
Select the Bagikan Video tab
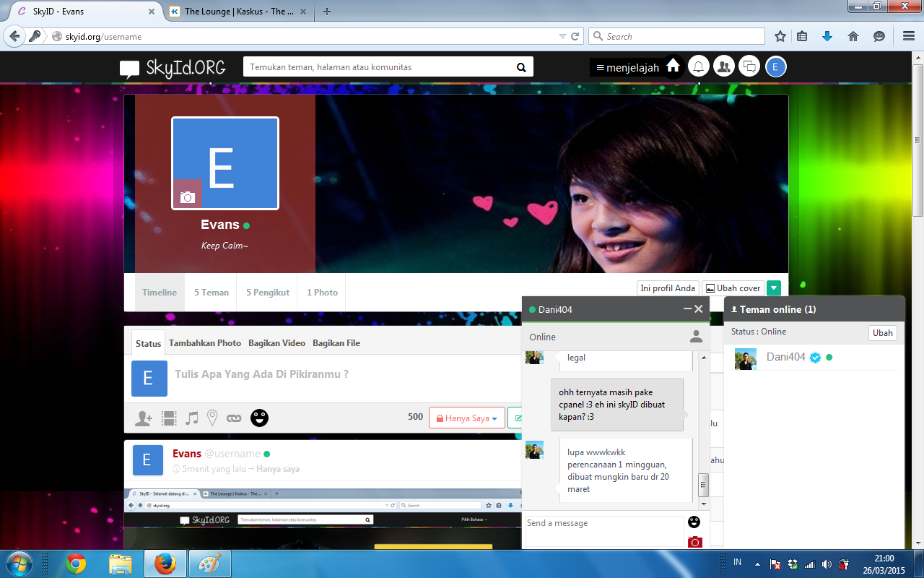277,343
